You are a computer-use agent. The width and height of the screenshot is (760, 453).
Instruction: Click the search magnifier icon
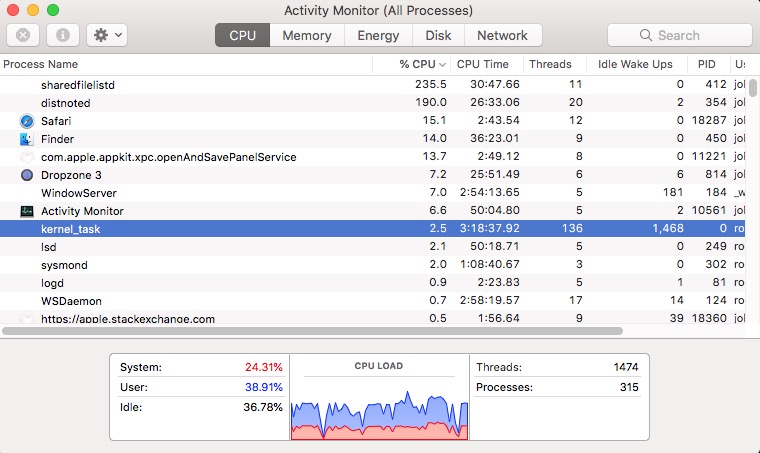click(x=646, y=35)
